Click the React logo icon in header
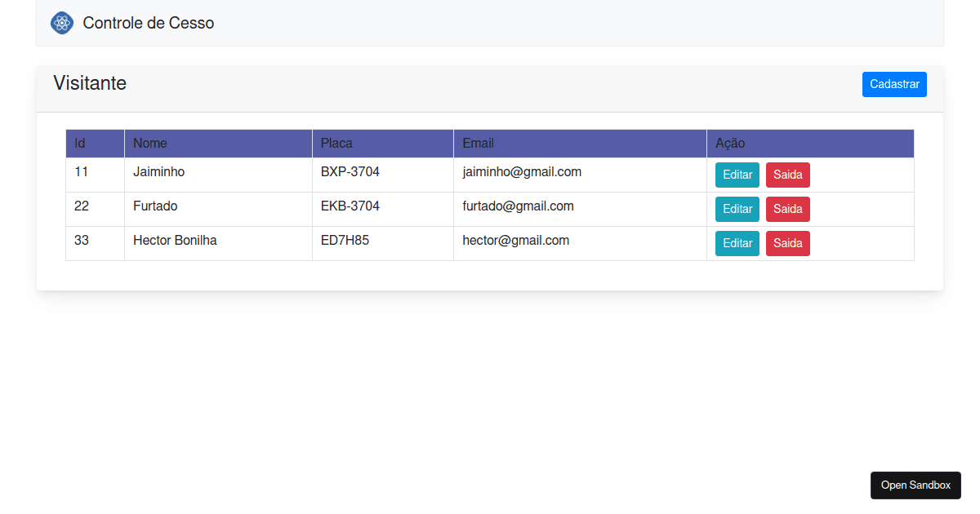 click(61, 23)
